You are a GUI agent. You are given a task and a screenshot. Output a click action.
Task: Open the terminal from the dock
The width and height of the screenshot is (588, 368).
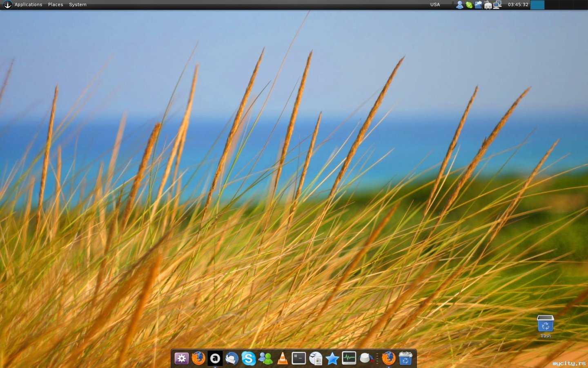point(299,359)
